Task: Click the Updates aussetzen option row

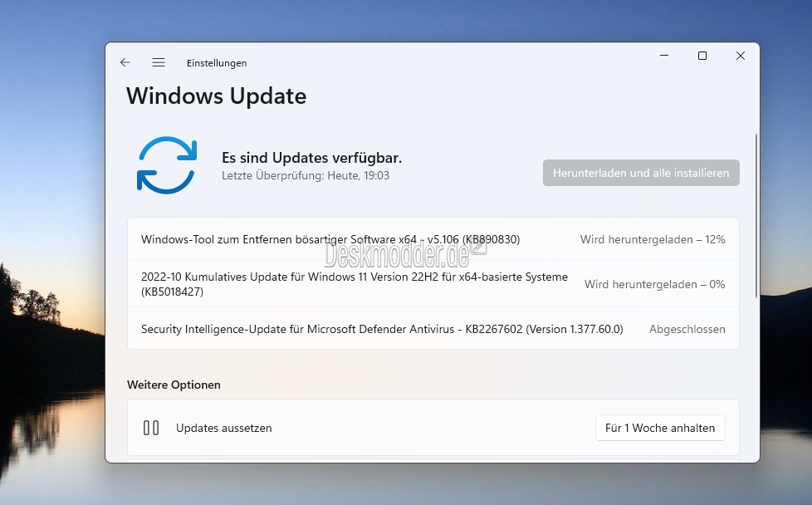Action: [433, 428]
